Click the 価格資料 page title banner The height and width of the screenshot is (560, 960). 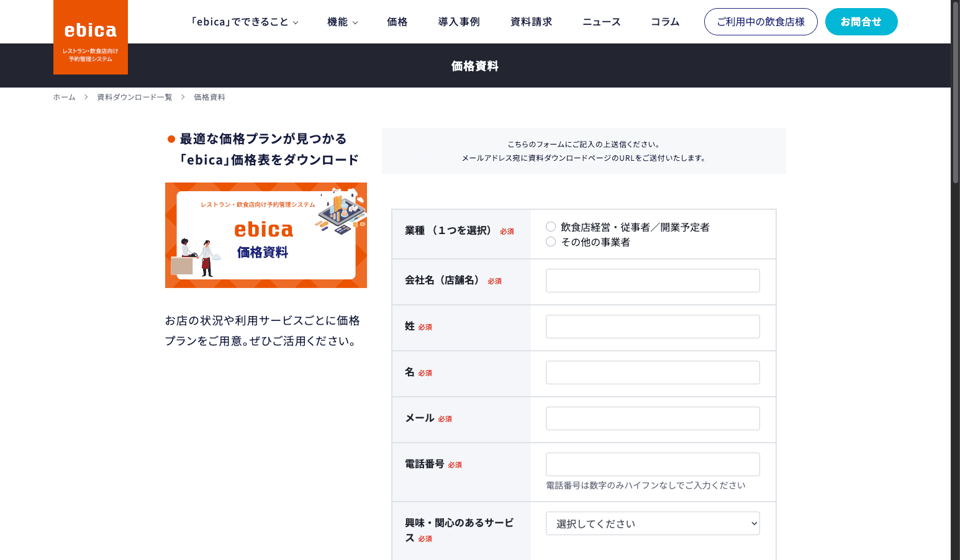pos(475,66)
